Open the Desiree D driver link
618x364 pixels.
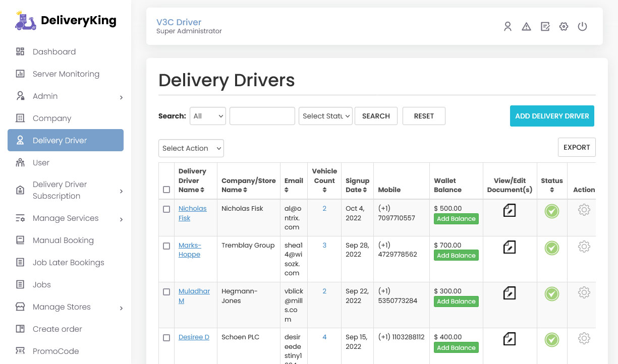[x=194, y=337]
